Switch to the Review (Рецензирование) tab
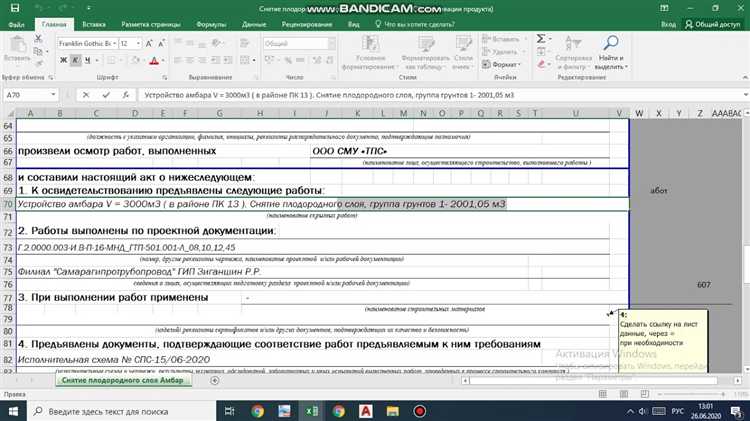750x421 pixels. tap(307, 24)
